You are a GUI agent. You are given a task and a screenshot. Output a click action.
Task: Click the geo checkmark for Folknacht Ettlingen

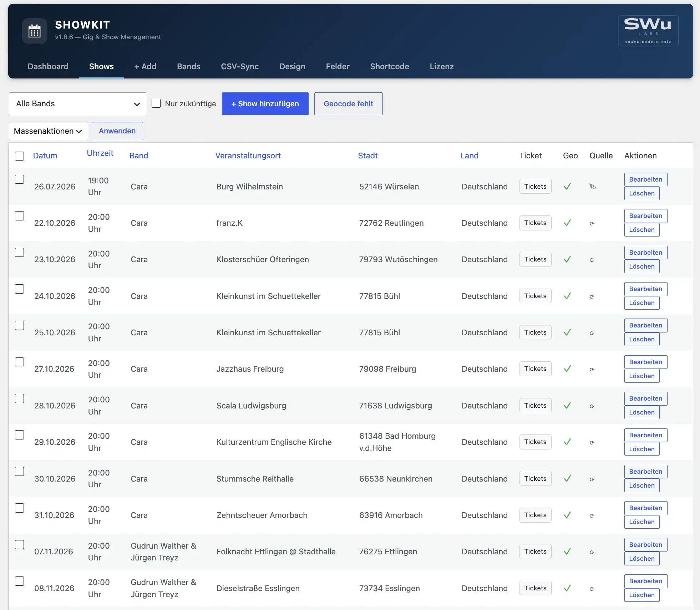567,551
